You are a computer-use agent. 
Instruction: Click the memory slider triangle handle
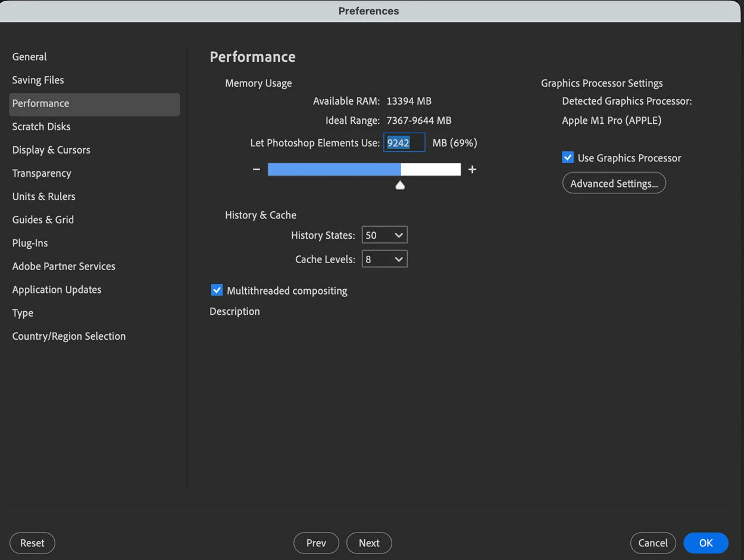point(400,186)
